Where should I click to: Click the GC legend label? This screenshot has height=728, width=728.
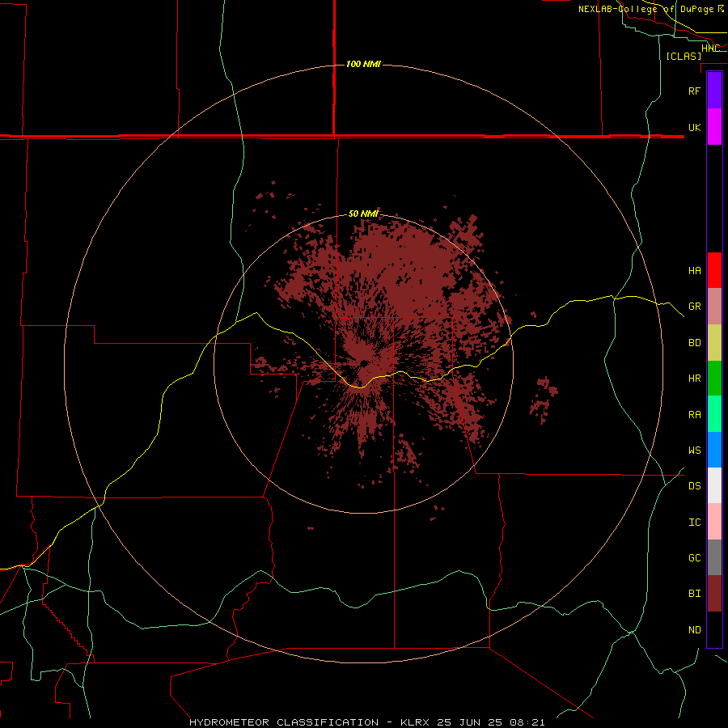695,558
